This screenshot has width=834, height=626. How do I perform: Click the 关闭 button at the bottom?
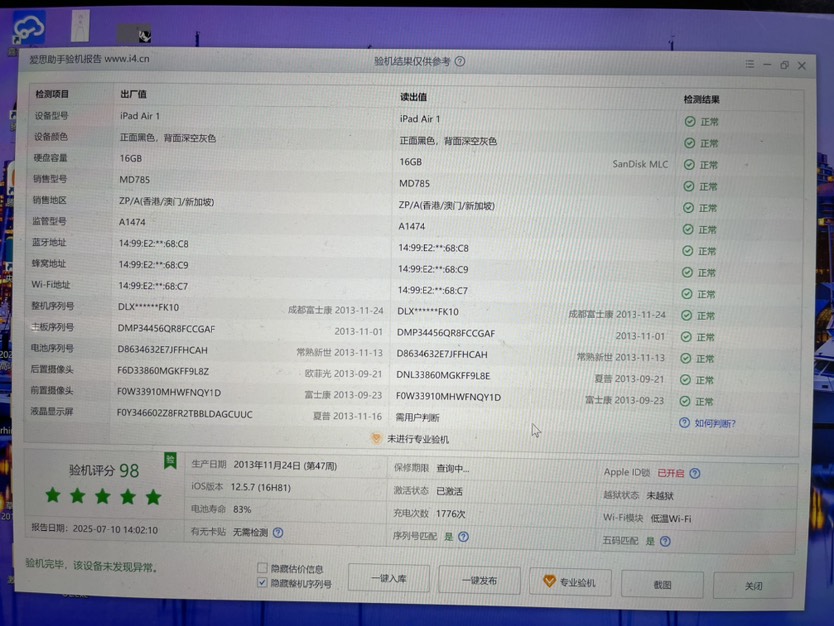pyautogui.click(x=753, y=586)
